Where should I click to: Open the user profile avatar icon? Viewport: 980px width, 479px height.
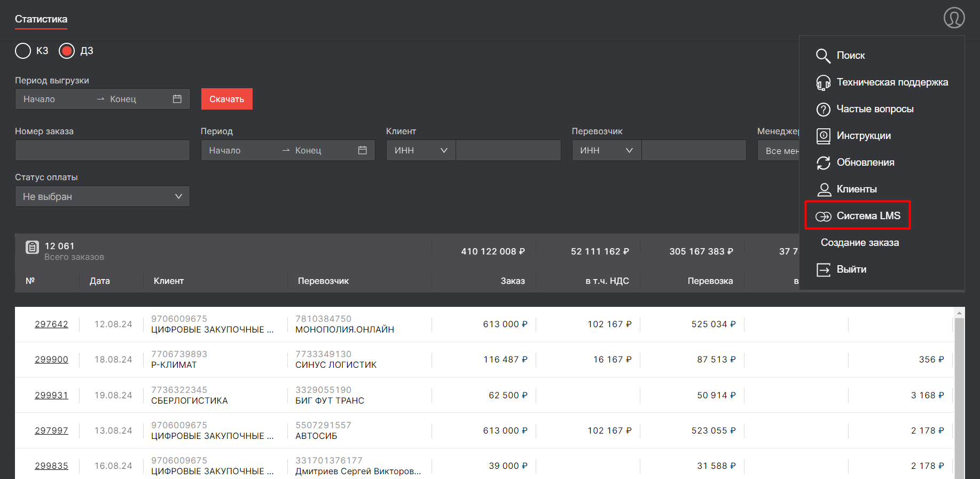[954, 18]
